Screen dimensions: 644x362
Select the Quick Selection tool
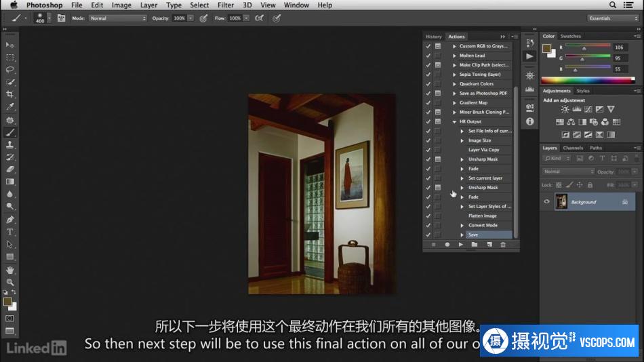point(10,82)
